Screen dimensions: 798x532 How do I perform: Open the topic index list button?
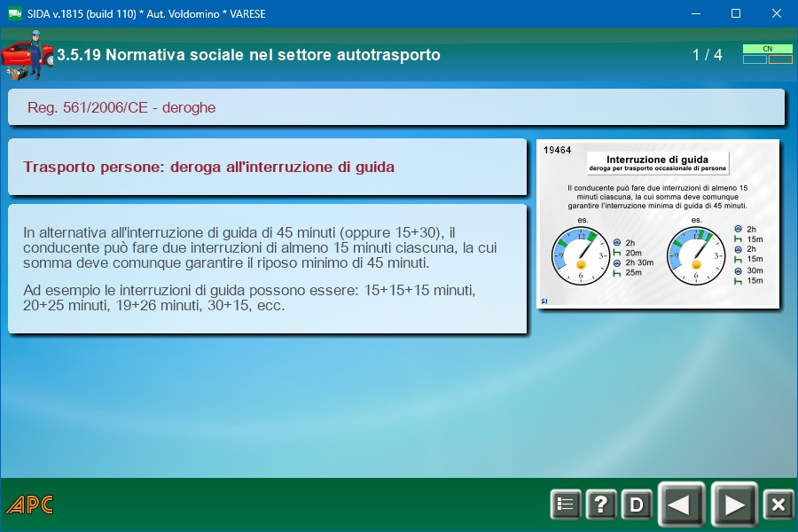565,505
